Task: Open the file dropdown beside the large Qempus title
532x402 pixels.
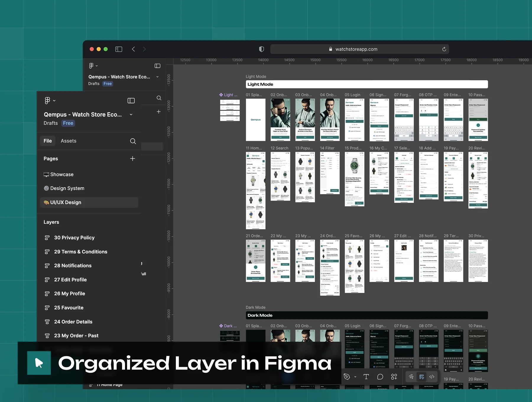Action: [131, 115]
